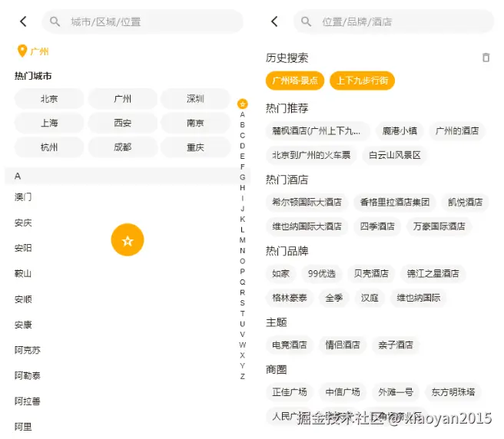Screen dimensions: 504x439
Task: Choose brand 汉庭
Action: click(x=370, y=298)
